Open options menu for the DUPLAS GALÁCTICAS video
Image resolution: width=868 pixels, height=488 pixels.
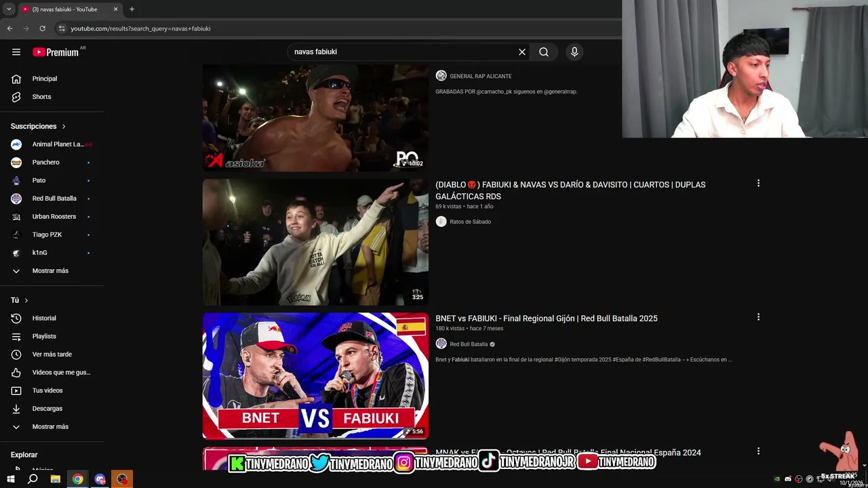pos(758,184)
